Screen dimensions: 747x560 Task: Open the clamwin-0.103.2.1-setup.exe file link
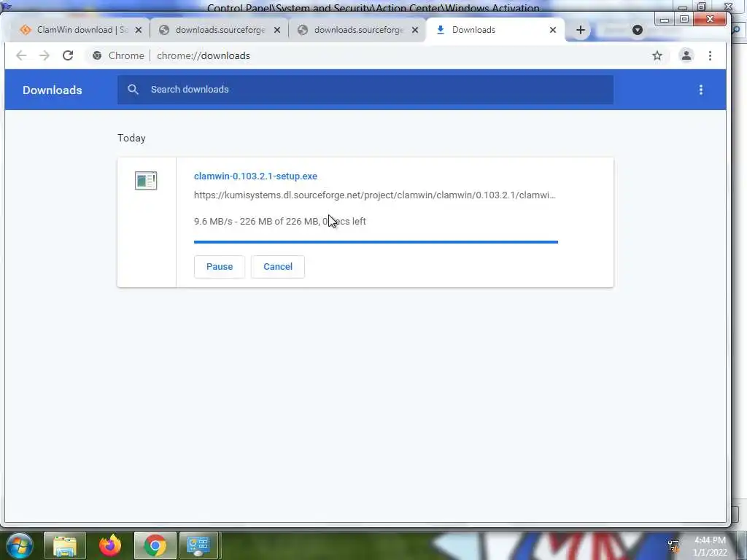click(x=255, y=176)
